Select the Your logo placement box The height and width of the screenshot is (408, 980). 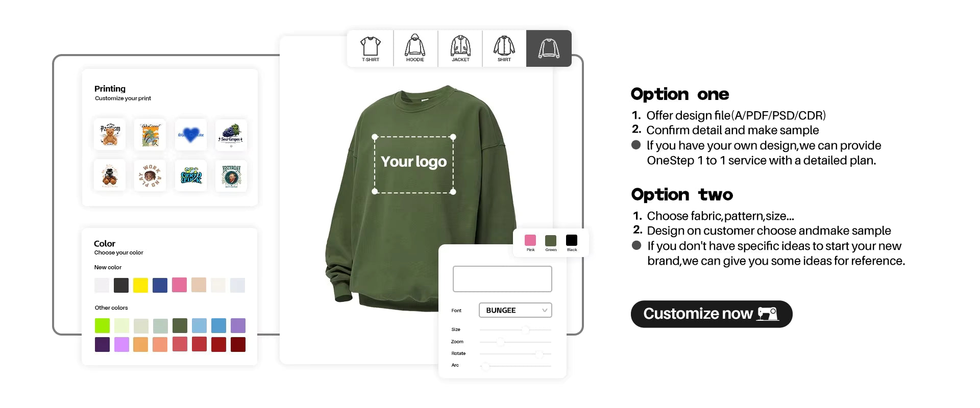(x=414, y=164)
